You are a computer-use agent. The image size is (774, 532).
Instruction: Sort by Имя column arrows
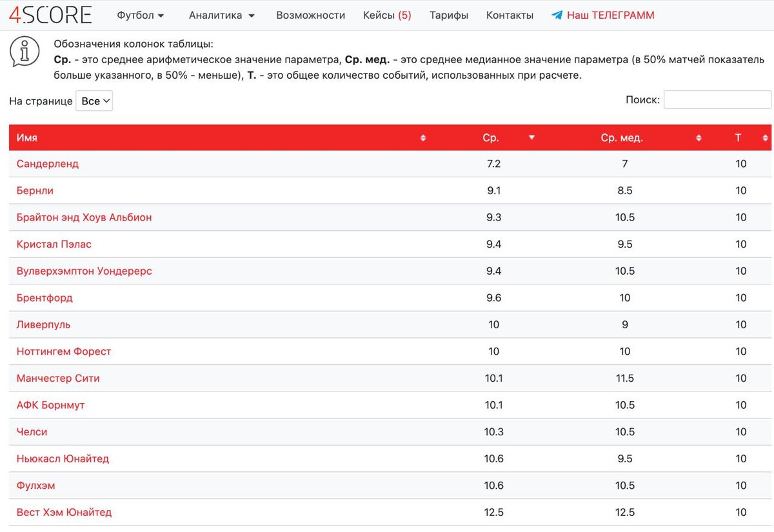click(423, 138)
